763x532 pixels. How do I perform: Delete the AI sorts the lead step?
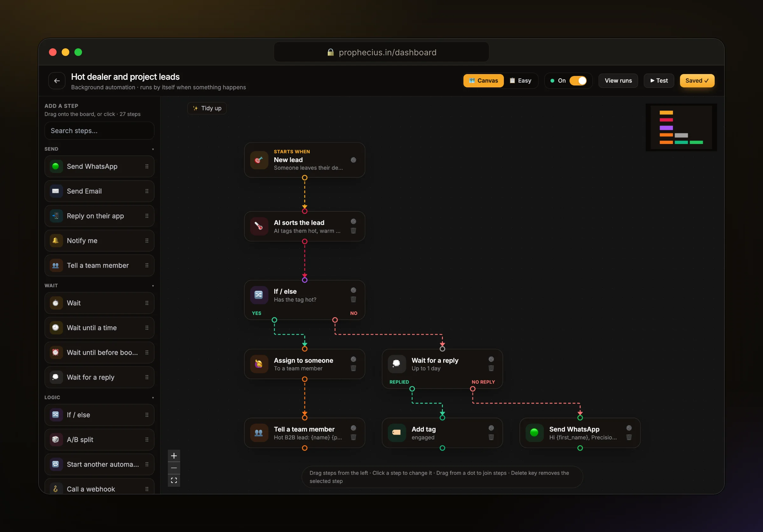tap(353, 231)
